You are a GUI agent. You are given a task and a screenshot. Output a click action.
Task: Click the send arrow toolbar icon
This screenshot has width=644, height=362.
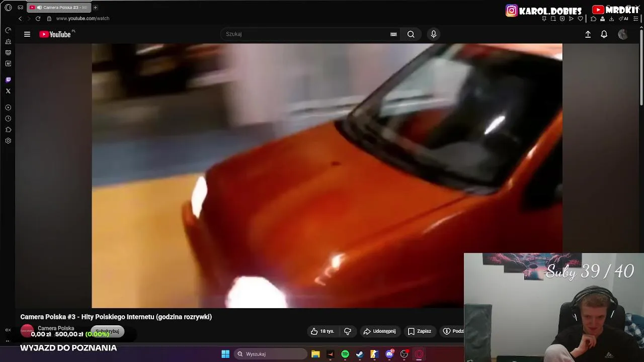click(x=571, y=19)
